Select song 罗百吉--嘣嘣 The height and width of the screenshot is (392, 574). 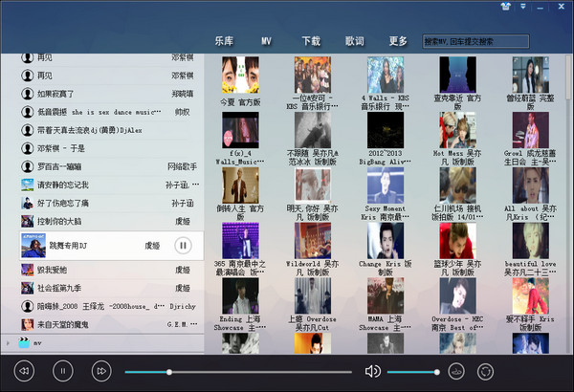[x=111, y=166]
